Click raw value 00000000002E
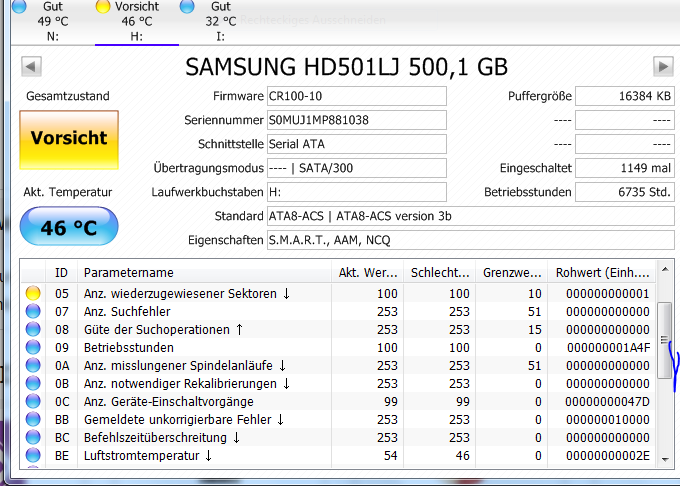 pyautogui.click(x=608, y=455)
